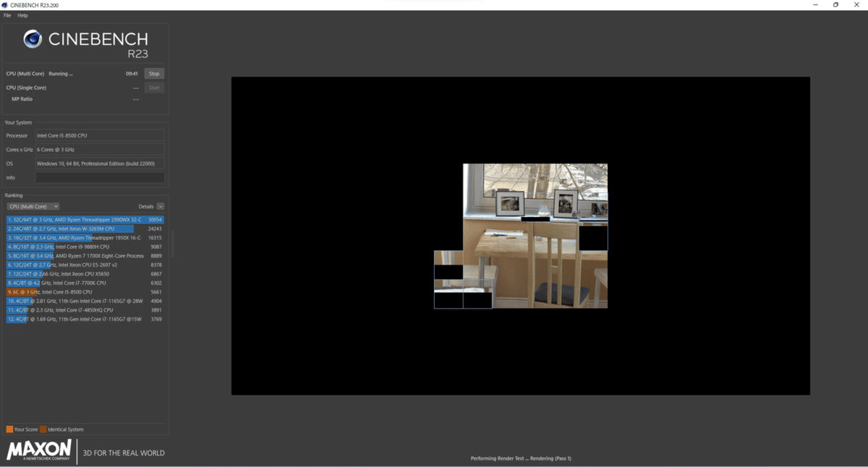Select the Ryzen 7 1700X ranking row
Viewport: 868px width, 467px height.
[85, 256]
